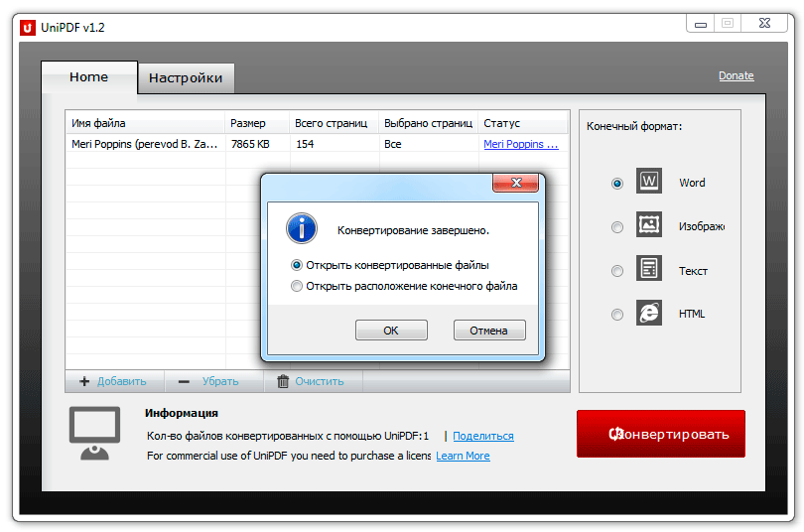Click the Всего страниц column header
Image resolution: width=804 pixels, height=532 pixels.
point(334,123)
